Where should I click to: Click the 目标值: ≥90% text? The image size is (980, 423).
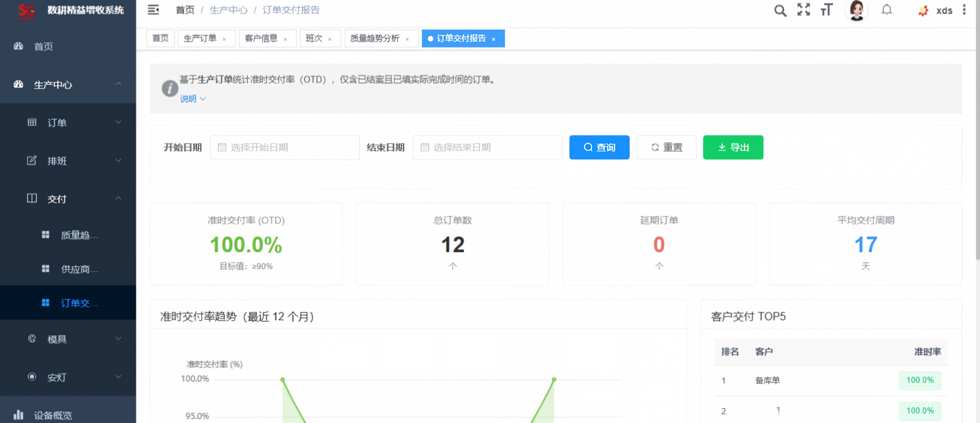tap(246, 266)
